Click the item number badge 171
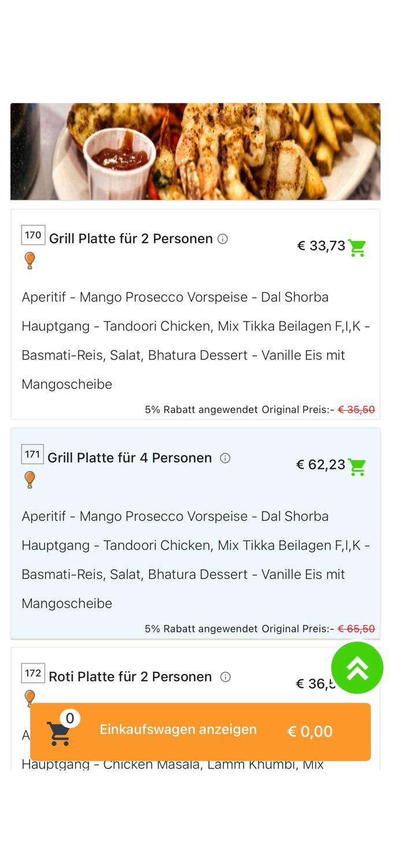This screenshot has height=868, width=401. pyautogui.click(x=33, y=454)
